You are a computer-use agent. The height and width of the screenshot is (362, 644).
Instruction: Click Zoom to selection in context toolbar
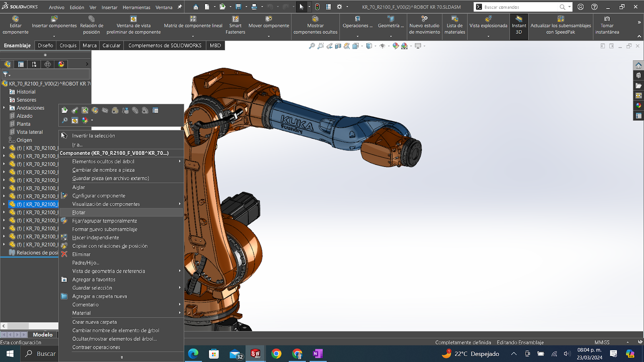point(64,120)
